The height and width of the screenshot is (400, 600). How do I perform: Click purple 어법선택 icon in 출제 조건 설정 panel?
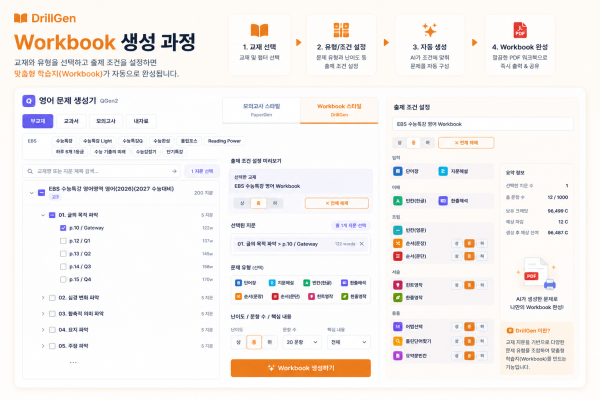pyautogui.click(x=398, y=327)
